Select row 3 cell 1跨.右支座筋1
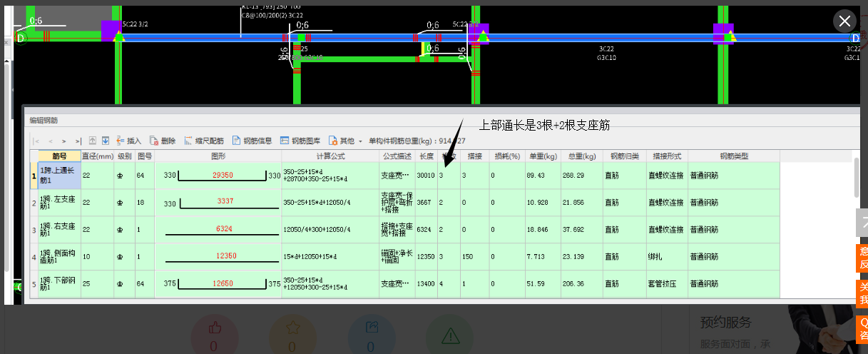The image size is (868, 354). (x=59, y=230)
